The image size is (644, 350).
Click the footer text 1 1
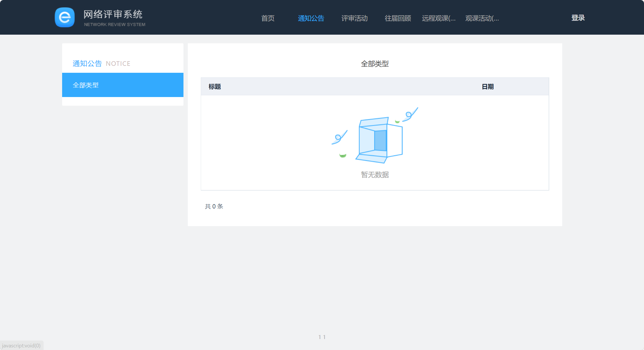[322, 337]
